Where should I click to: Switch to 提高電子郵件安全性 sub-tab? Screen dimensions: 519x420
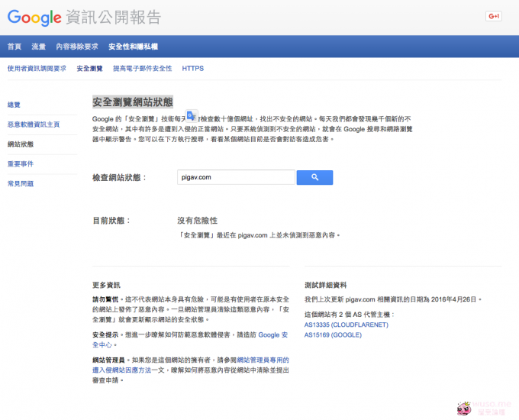[x=142, y=69]
